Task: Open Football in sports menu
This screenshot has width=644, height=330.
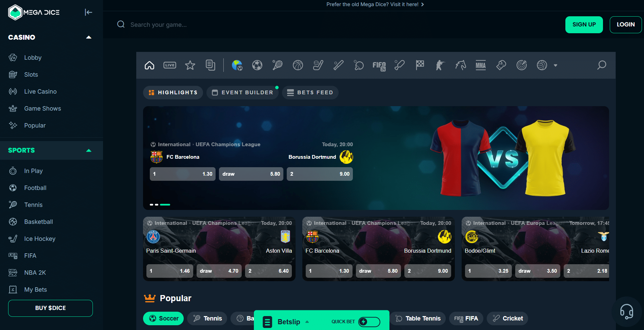Action: (x=35, y=188)
